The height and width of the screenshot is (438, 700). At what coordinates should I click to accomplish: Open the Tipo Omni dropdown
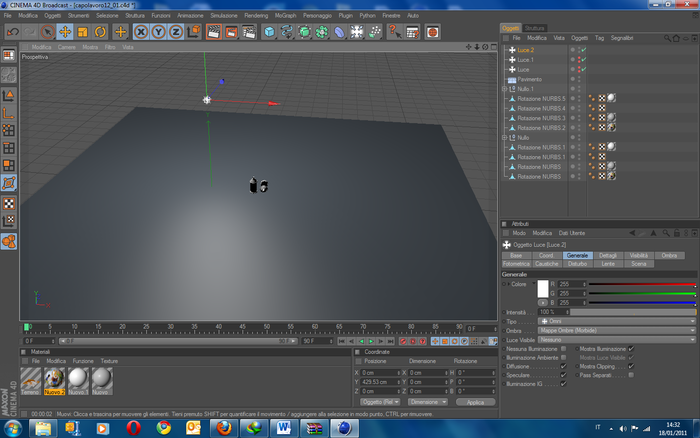(617, 321)
